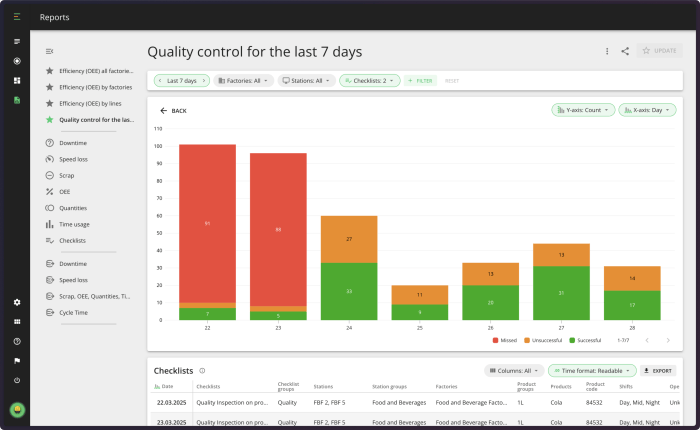700x430 pixels.
Task: Open the apps grid icon in left rail
Action: pyautogui.click(x=17, y=321)
